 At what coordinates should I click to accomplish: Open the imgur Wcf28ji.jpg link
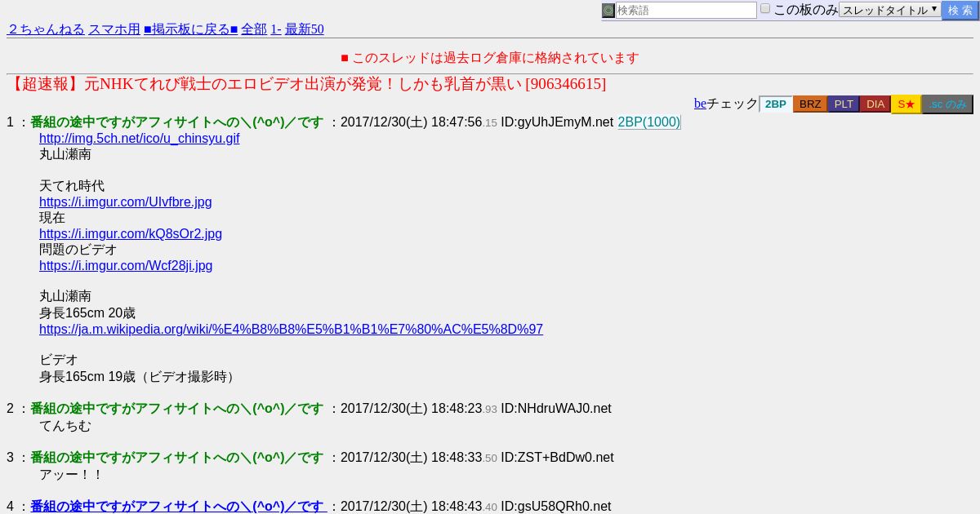point(126,266)
